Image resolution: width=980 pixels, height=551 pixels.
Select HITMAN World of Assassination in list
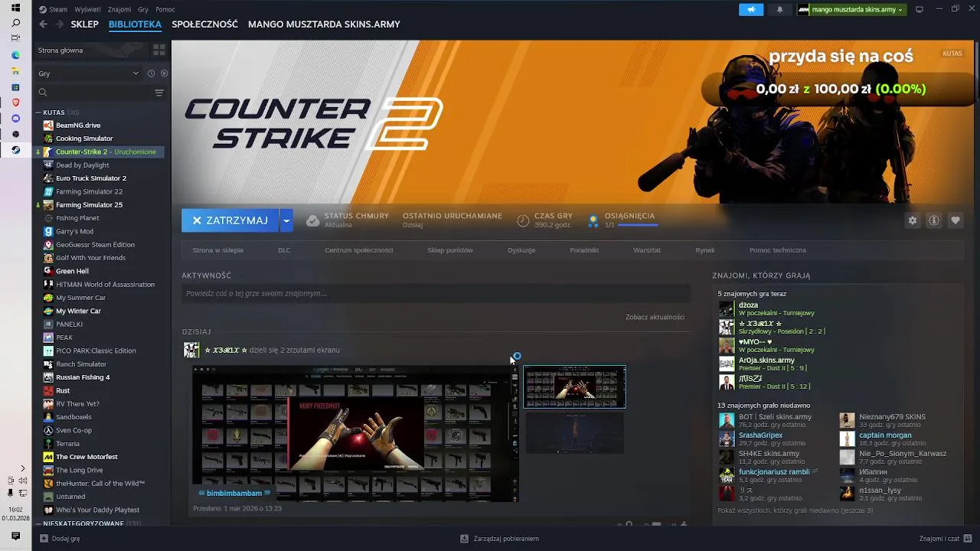tap(105, 284)
